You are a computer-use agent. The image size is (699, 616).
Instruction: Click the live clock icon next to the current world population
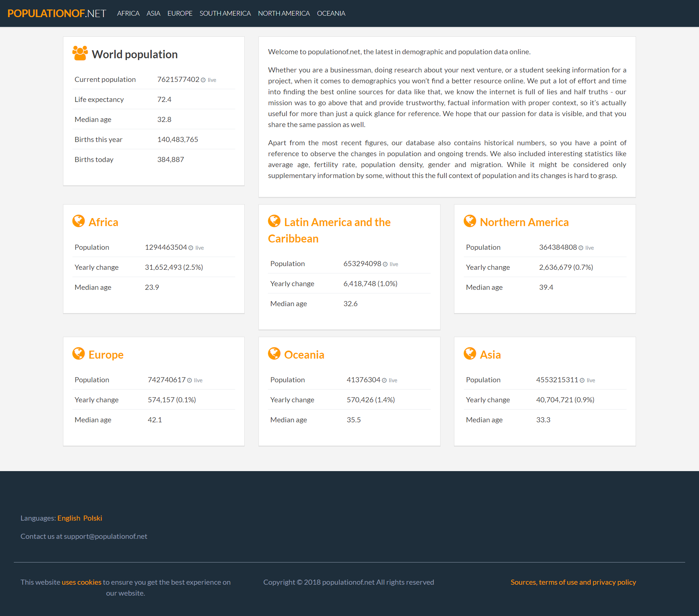click(203, 80)
